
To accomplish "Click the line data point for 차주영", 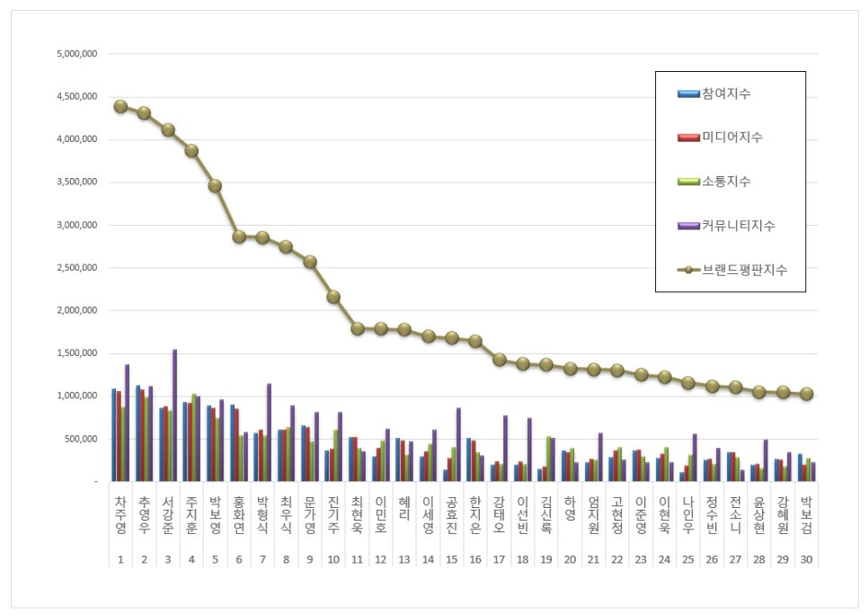I will pos(120,106).
